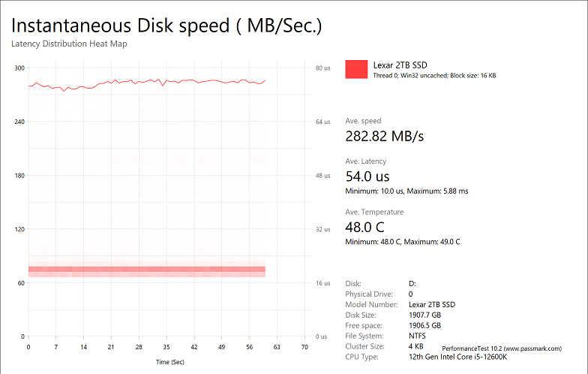Click the pink latency heat map band
The width and height of the screenshot is (588, 374).
pos(147,270)
